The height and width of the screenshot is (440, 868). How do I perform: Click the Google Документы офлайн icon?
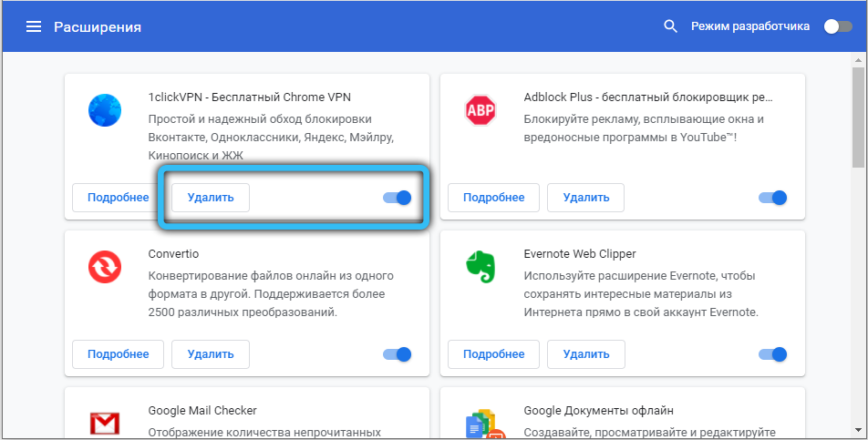pos(480,425)
